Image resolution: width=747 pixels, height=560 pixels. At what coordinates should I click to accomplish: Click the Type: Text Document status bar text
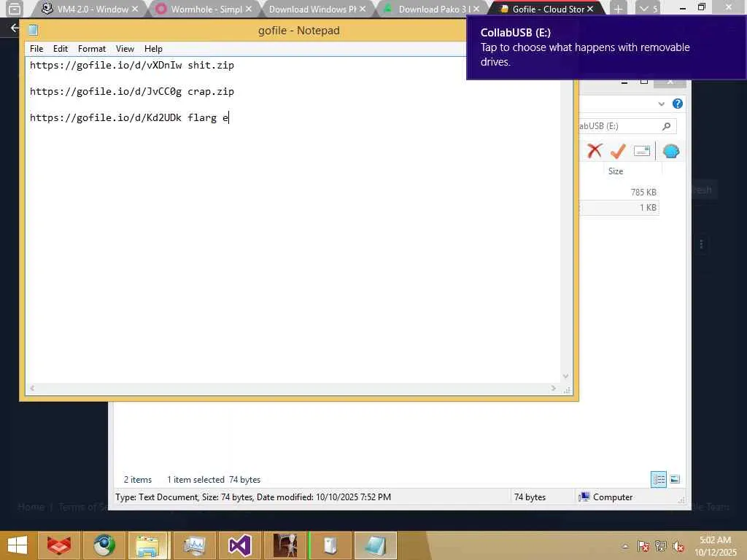point(253,497)
